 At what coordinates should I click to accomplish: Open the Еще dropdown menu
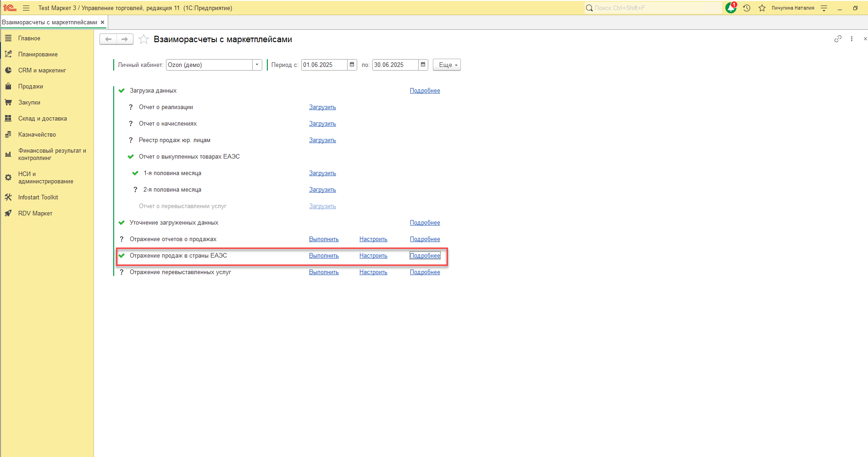[x=447, y=65]
